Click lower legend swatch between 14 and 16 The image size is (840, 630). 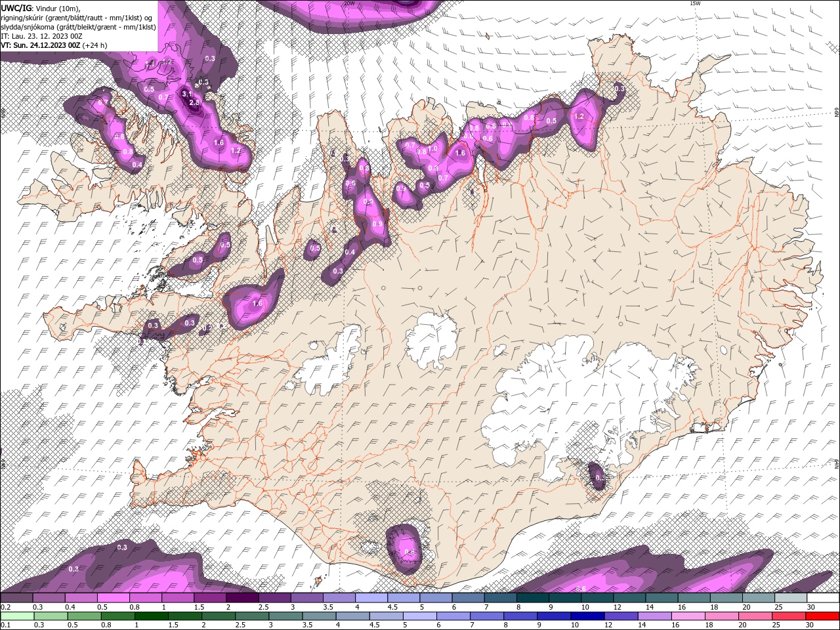point(654,616)
